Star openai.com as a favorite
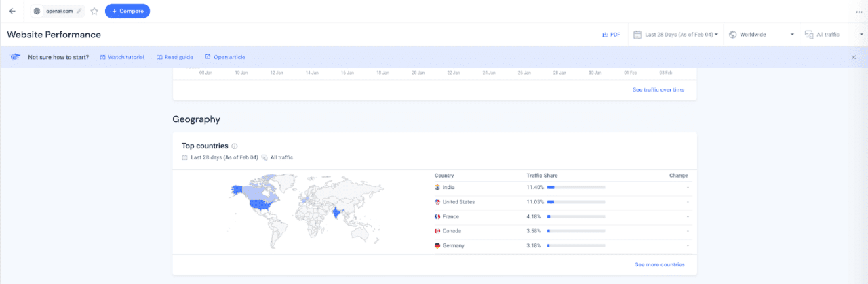This screenshot has width=868, height=284. [94, 11]
